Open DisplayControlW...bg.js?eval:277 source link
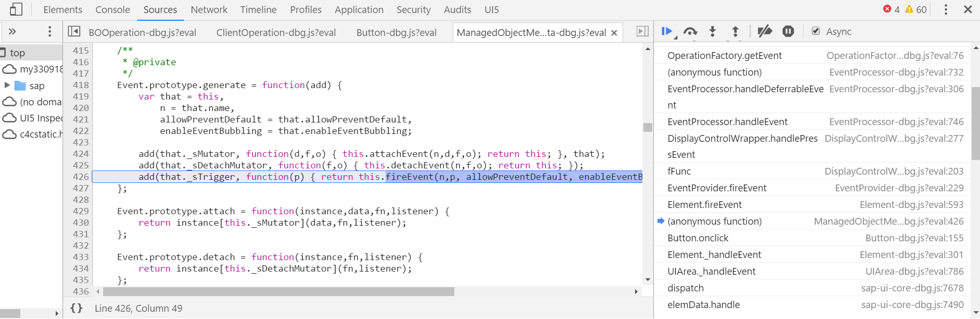Viewport: 980px width, 319px height. coord(894,139)
